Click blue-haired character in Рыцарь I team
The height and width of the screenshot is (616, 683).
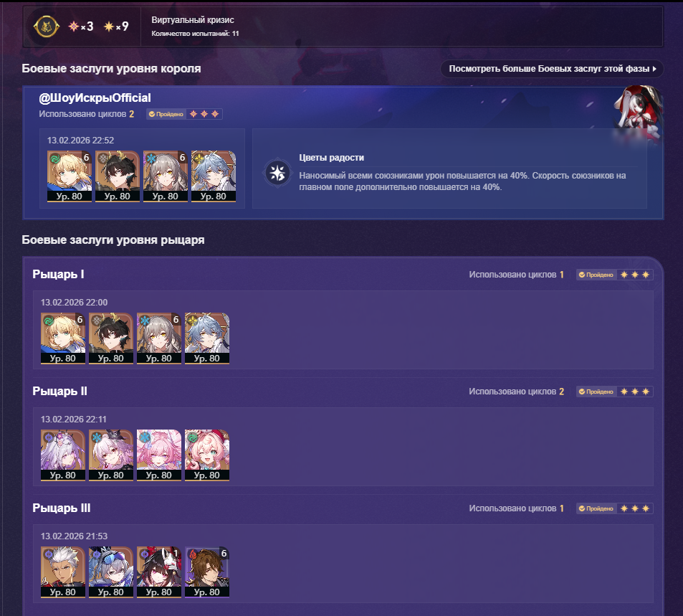pos(207,338)
